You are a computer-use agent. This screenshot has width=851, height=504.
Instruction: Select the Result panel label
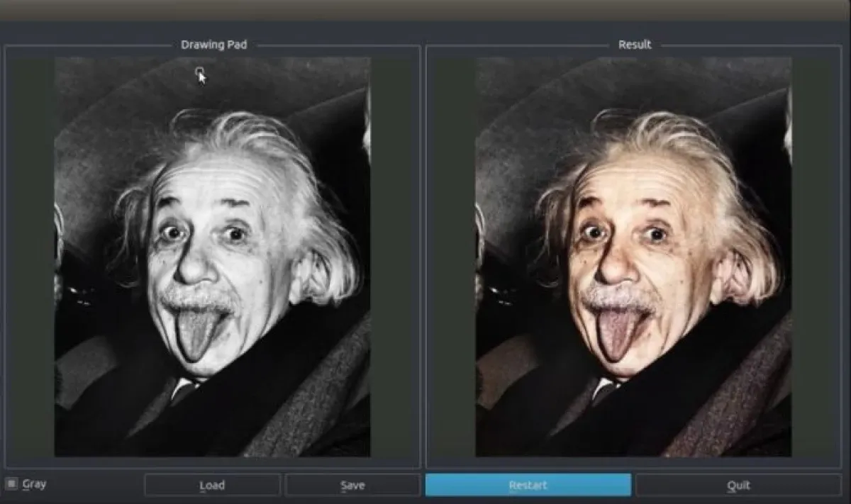635,45
